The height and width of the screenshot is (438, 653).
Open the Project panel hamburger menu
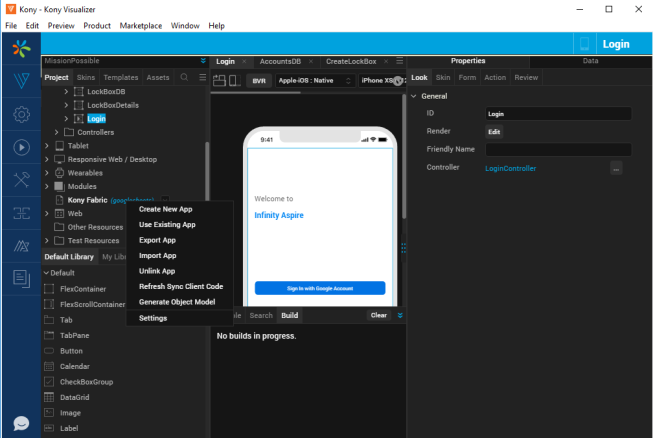202,77
